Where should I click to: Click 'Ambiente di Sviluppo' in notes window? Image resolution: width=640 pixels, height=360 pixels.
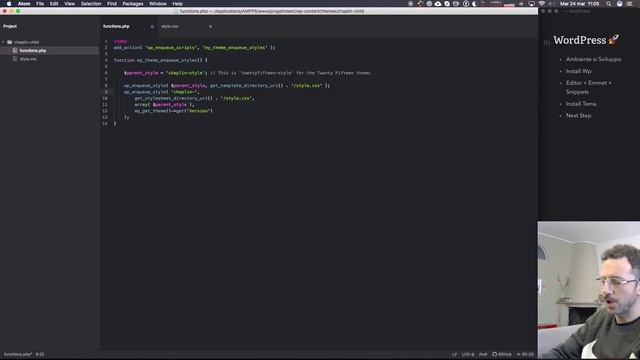click(x=593, y=59)
